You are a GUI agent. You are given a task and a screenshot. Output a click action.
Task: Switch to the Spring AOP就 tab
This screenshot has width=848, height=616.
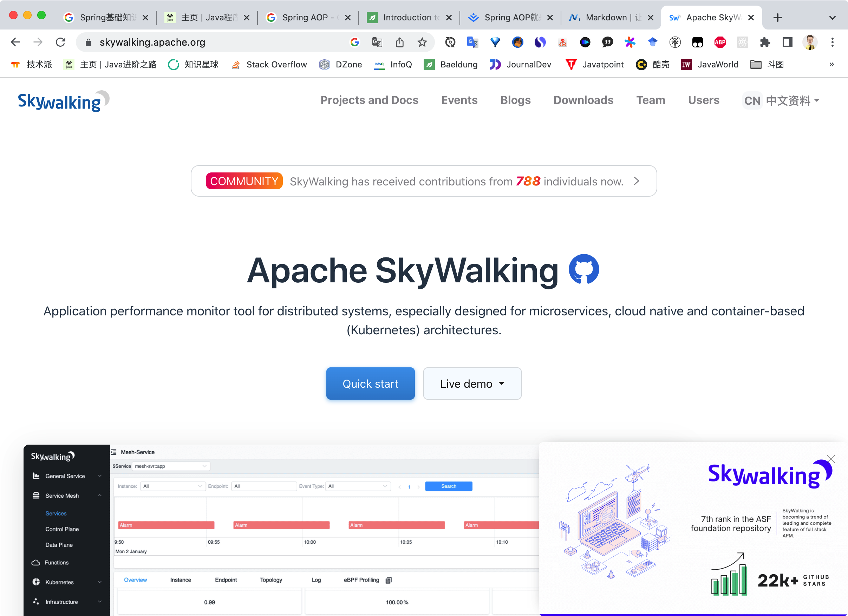[x=510, y=18]
